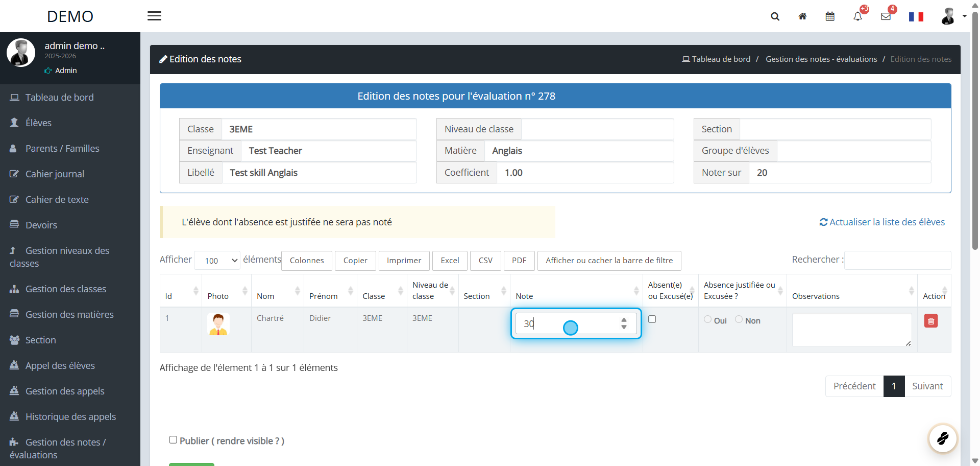The width and height of the screenshot is (980, 466).
Task: Open the notifications bell icon
Action: click(857, 16)
